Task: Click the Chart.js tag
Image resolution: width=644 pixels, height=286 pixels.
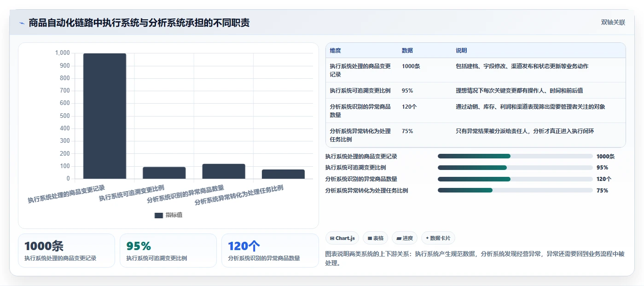Action: 342,238
